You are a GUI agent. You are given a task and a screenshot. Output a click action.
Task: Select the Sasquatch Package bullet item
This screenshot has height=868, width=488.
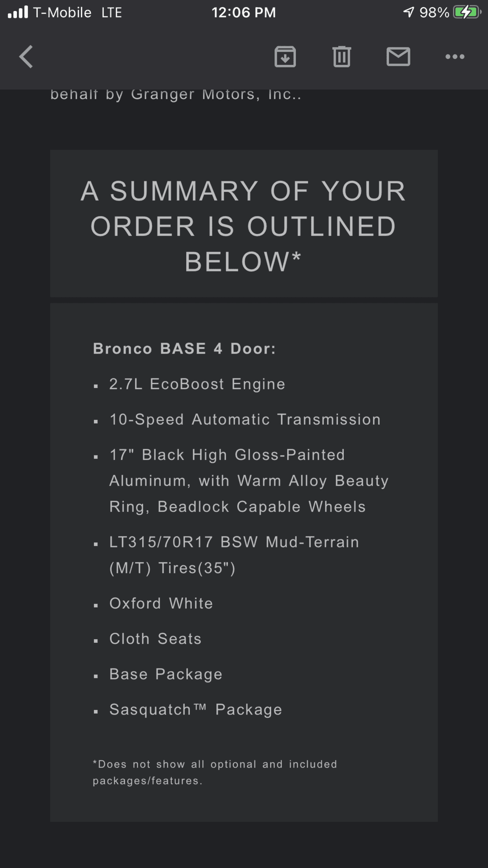[195, 709]
